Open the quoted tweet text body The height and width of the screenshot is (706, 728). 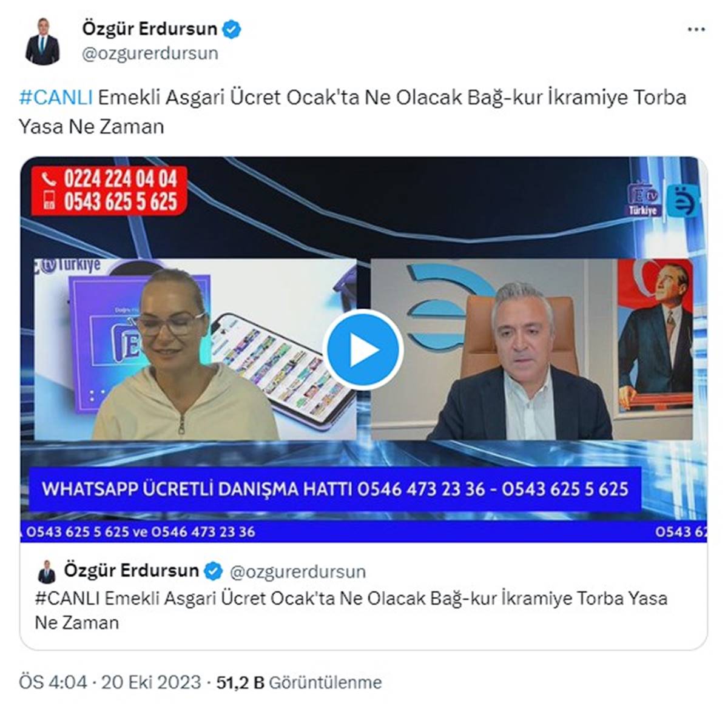[x=351, y=610]
